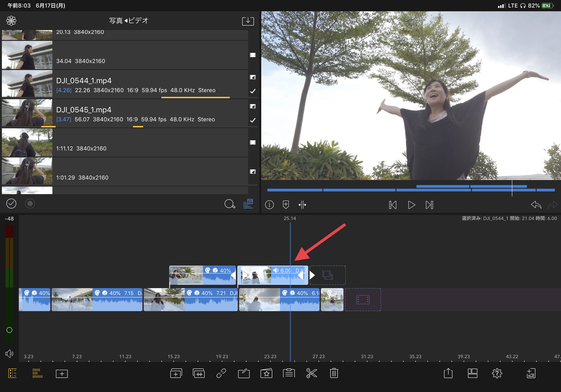Image resolution: width=561 pixels, height=392 pixels.
Task: Select the 1:11.12 video thumbnail
Action: [27, 142]
